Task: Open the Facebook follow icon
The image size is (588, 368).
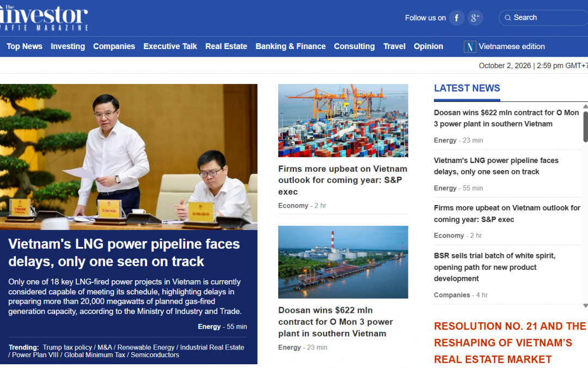Action: [456, 17]
